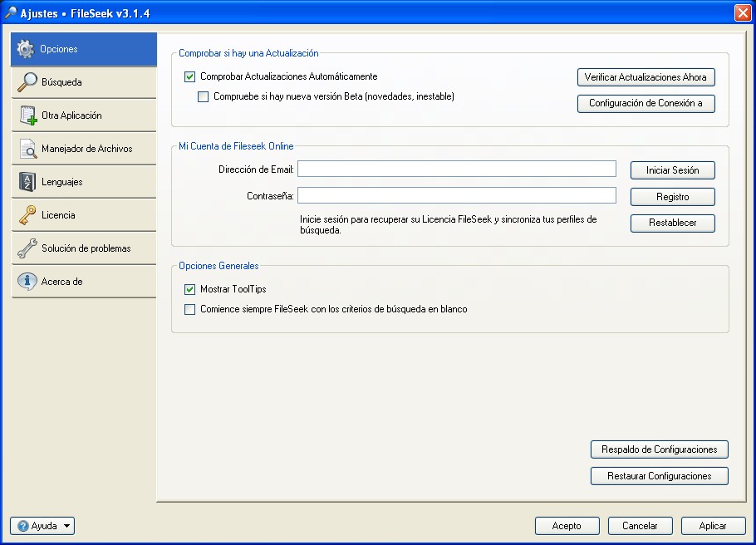This screenshot has height=545, width=756.
Task: Click the Aplicar button
Action: (x=713, y=526)
